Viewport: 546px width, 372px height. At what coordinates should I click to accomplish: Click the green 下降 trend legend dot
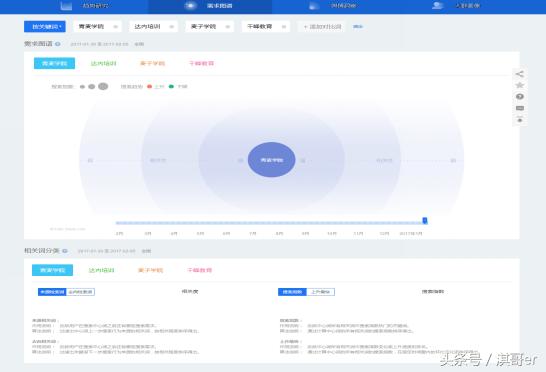[x=171, y=86]
